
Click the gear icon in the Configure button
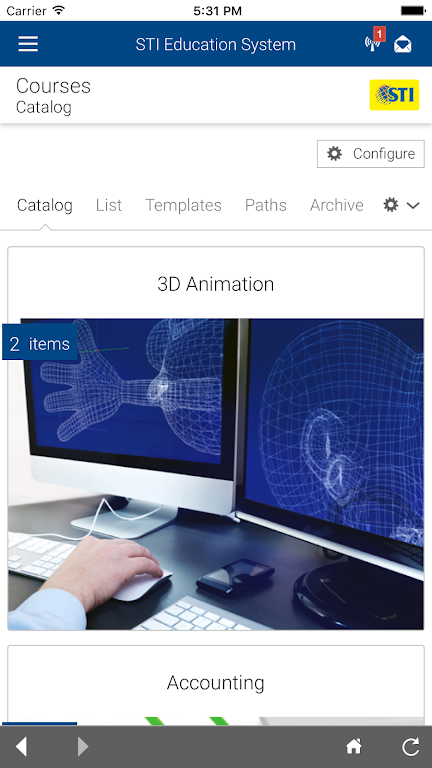pyautogui.click(x=335, y=154)
